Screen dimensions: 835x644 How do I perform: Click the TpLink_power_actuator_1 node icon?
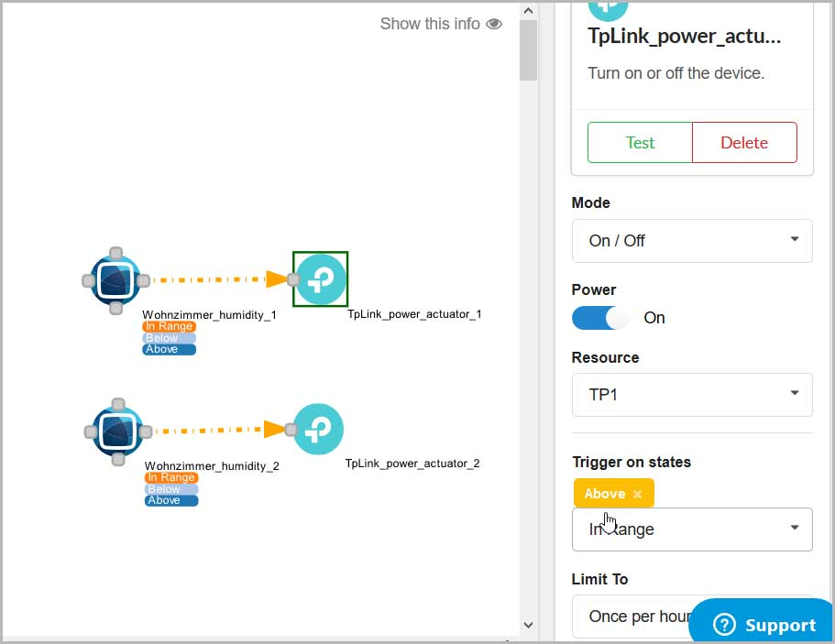[x=321, y=278]
